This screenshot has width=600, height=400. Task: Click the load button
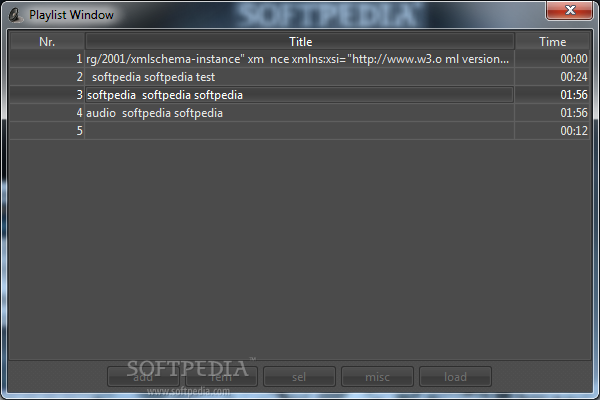(455, 377)
